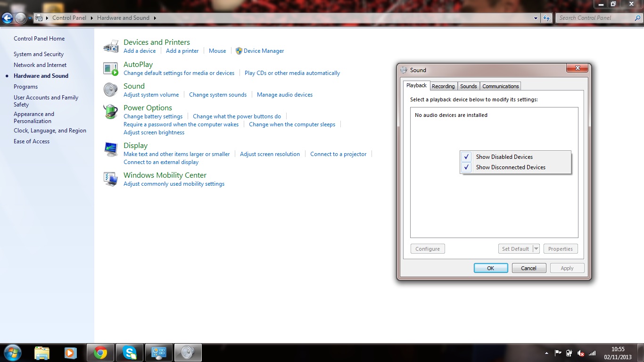The image size is (644, 362).
Task: Open the Communications tab
Action: pos(500,86)
